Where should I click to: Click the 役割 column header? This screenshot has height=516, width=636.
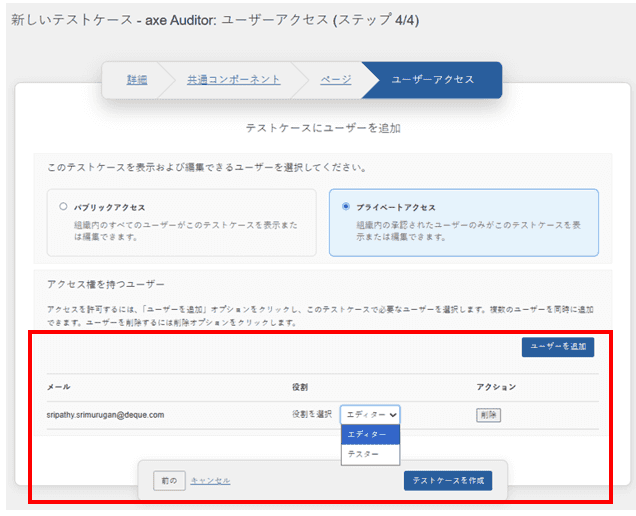pyautogui.click(x=299, y=386)
